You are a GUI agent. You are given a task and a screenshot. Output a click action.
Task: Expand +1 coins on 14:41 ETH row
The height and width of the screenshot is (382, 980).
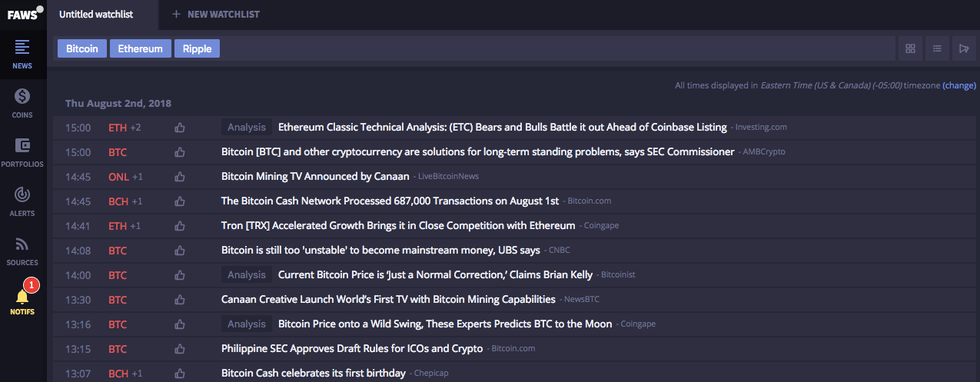point(135,226)
